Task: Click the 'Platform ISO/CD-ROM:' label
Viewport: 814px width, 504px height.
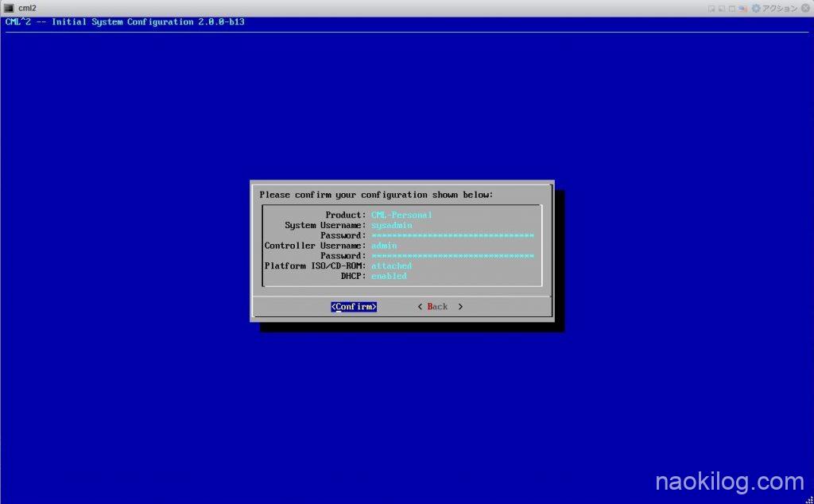Action: [315, 266]
